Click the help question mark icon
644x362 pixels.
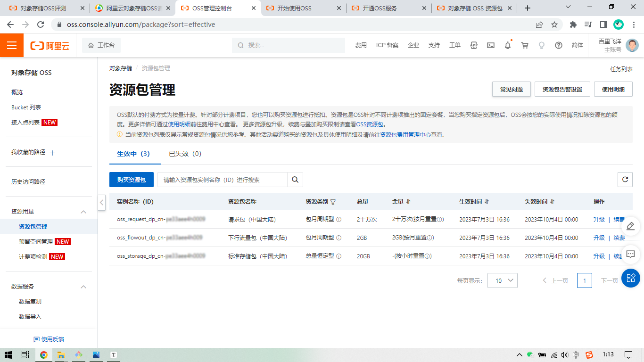pos(559,45)
